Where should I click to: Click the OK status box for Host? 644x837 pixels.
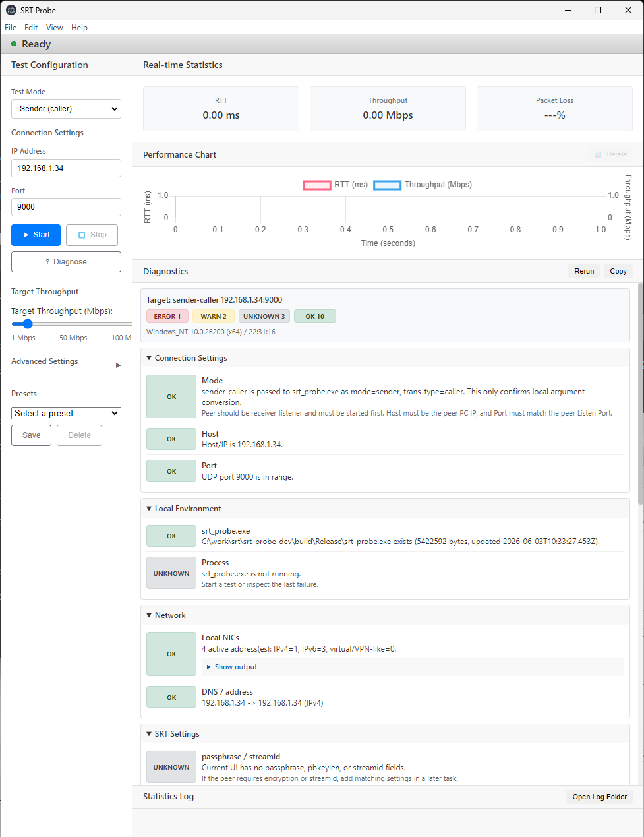[171, 439]
